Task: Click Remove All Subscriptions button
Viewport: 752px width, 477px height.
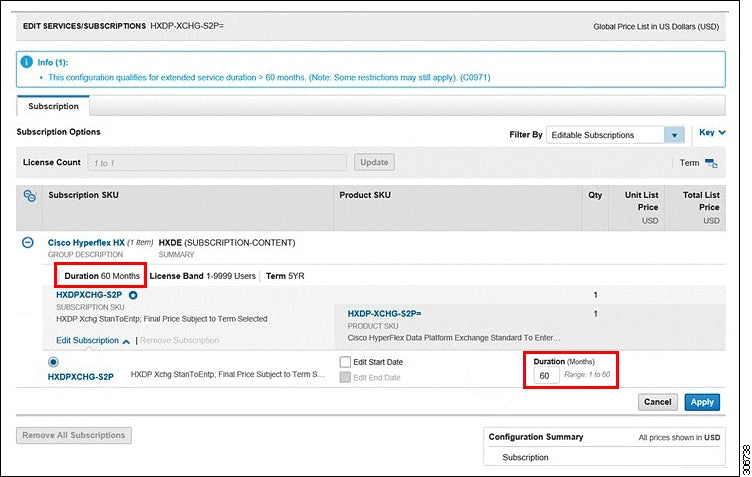Action: (74, 435)
